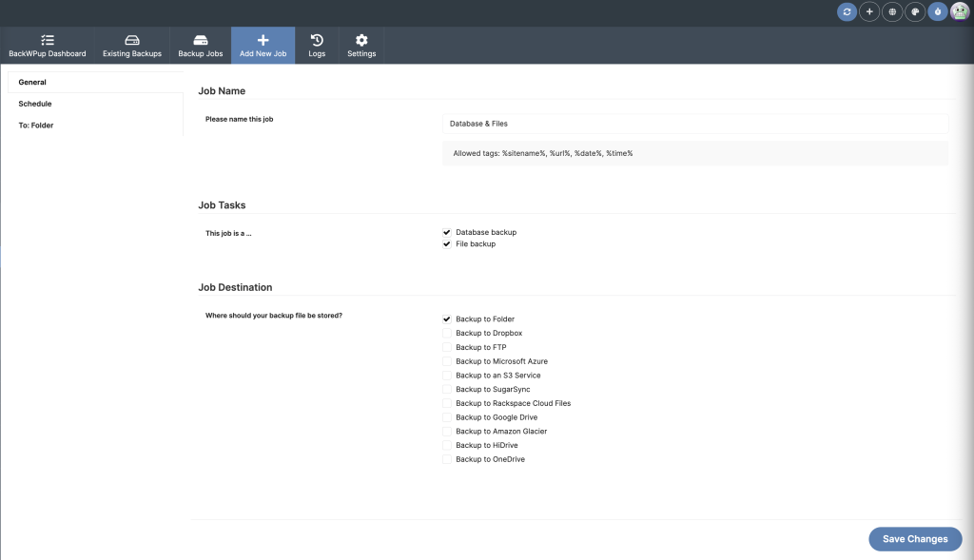Check the Backup to Amazon Glacier option

[446, 431]
